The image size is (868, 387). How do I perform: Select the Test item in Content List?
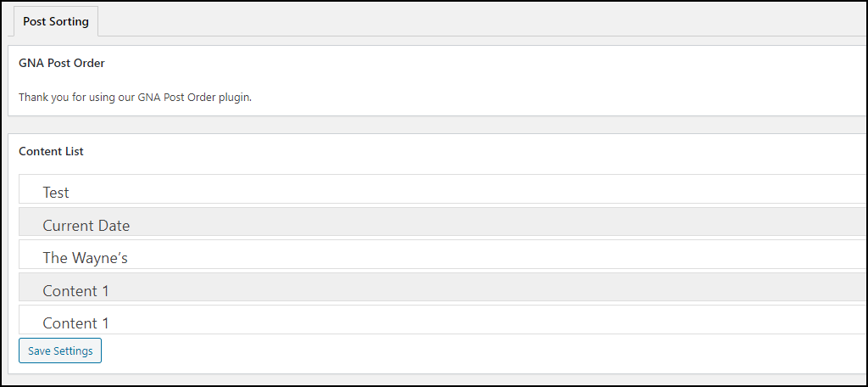pyautogui.click(x=442, y=189)
